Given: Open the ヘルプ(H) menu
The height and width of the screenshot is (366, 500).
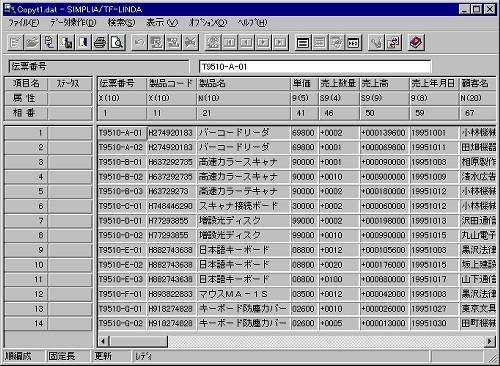Looking at the screenshot, I should [x=252, y=23].
